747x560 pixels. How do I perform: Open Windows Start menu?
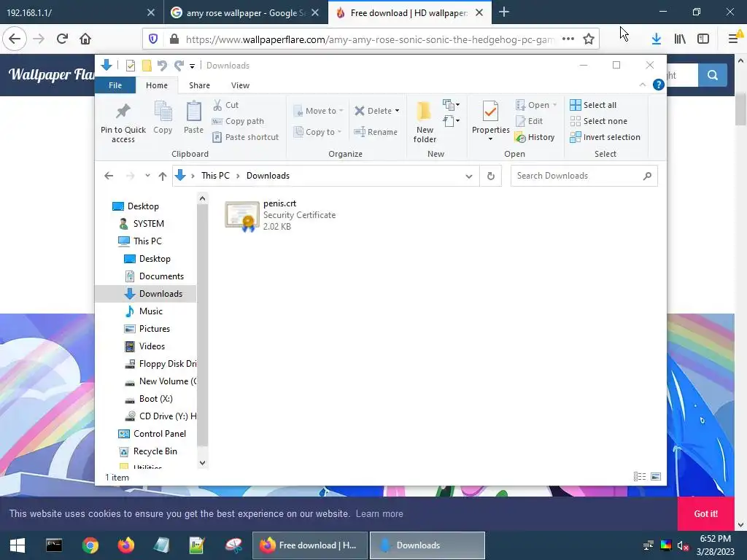point(18,545)
